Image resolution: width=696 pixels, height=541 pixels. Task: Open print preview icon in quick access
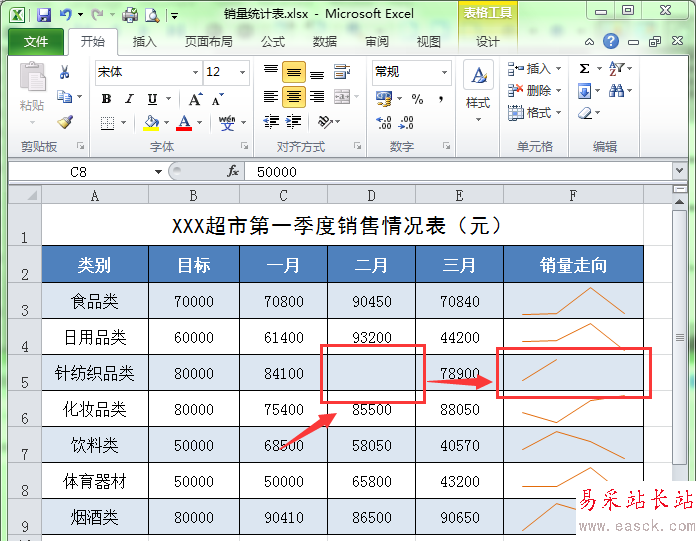click(x=152, y=15)
